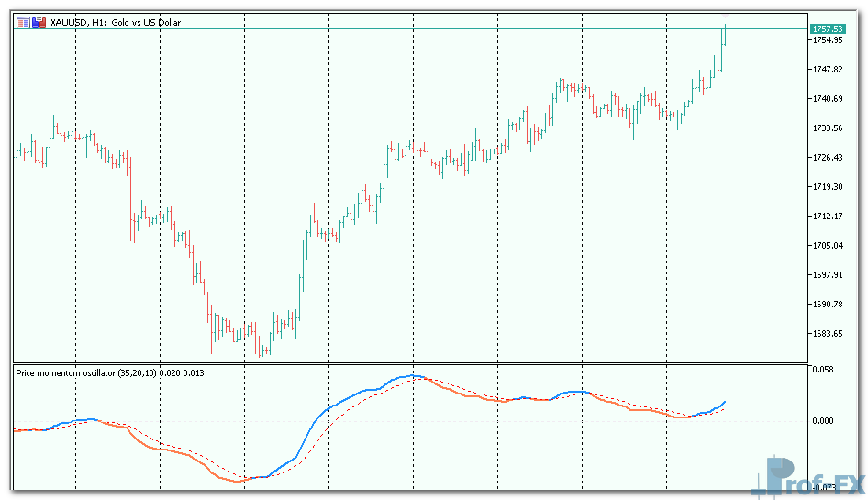Click the Depth of Market table icon
868x500 pixels.
pyautogui.click(x=22, y=22)
